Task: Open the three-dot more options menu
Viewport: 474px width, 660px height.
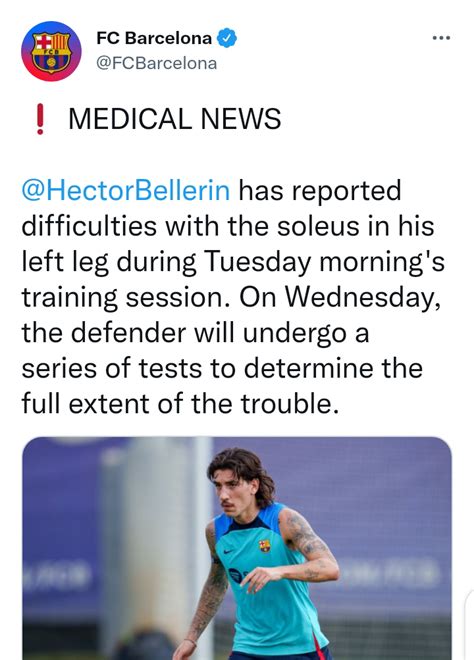Action: click(x=442, y=38)
